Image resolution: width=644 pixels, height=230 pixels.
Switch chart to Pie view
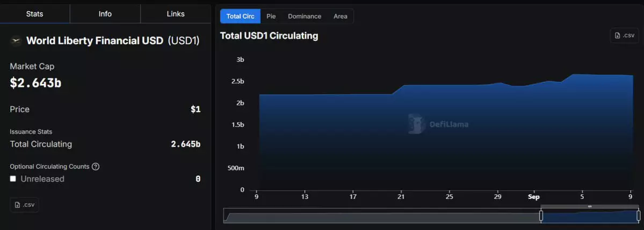point(271,17)
